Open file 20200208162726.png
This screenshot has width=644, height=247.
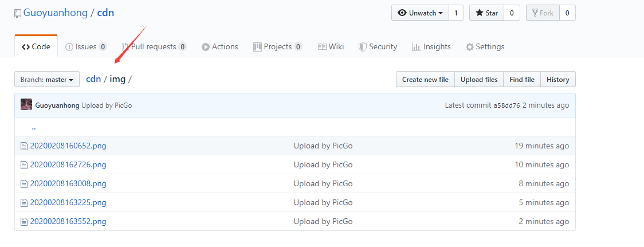click(x=68, y=165)
